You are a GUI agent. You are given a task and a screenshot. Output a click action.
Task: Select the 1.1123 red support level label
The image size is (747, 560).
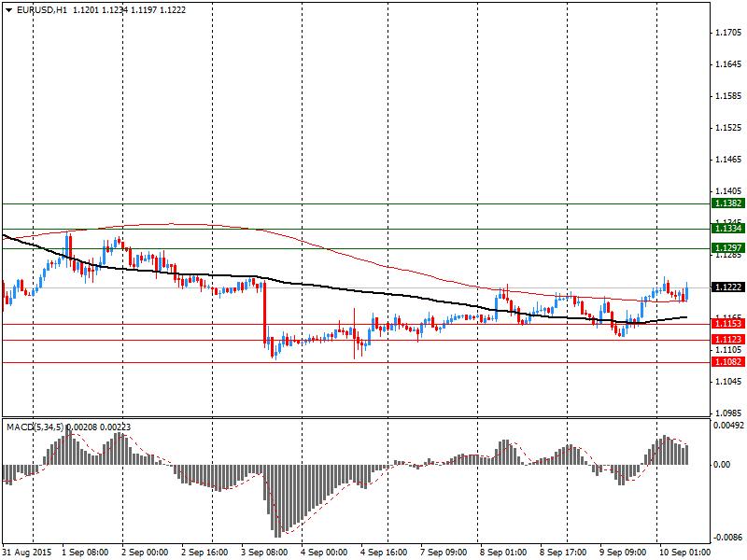point(728,340)
